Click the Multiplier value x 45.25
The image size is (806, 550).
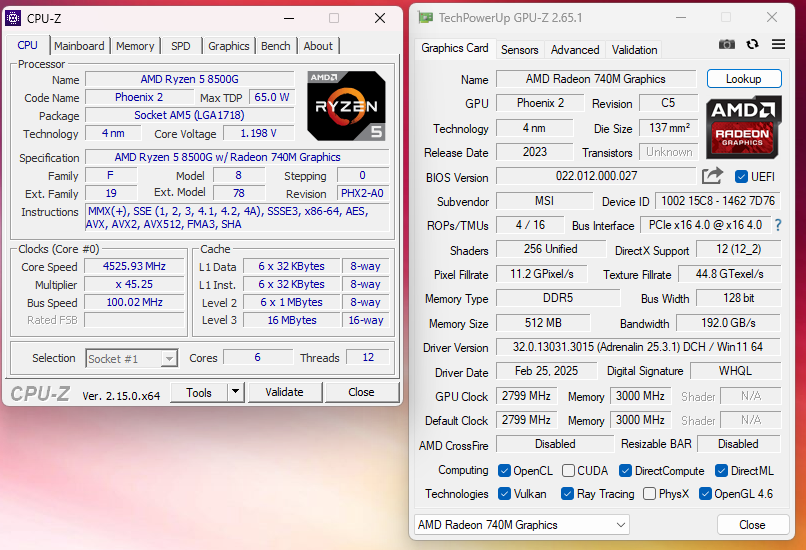click(134, 284)
